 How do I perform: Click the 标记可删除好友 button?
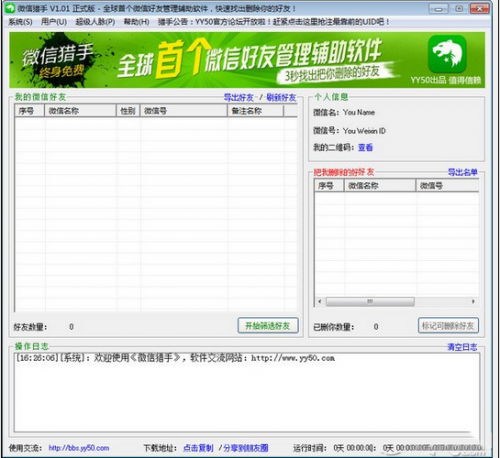[x=448, y=326]
